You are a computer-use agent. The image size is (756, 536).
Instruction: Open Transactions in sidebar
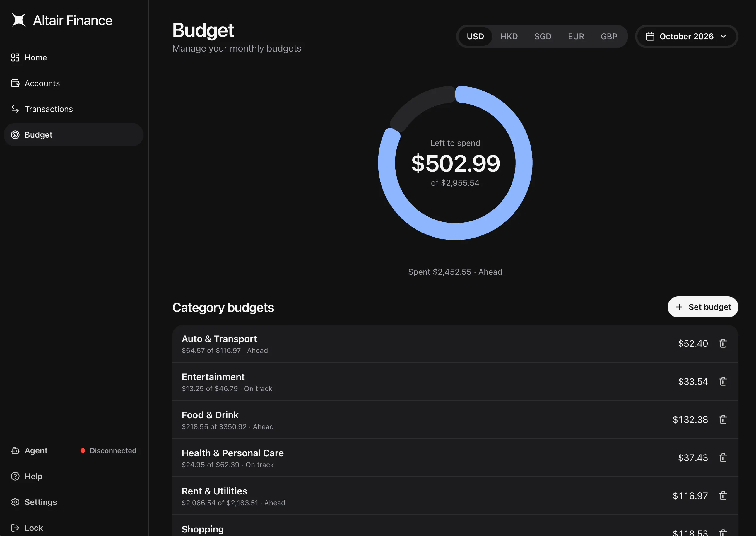pyautogui.click(x=73, y=109)
